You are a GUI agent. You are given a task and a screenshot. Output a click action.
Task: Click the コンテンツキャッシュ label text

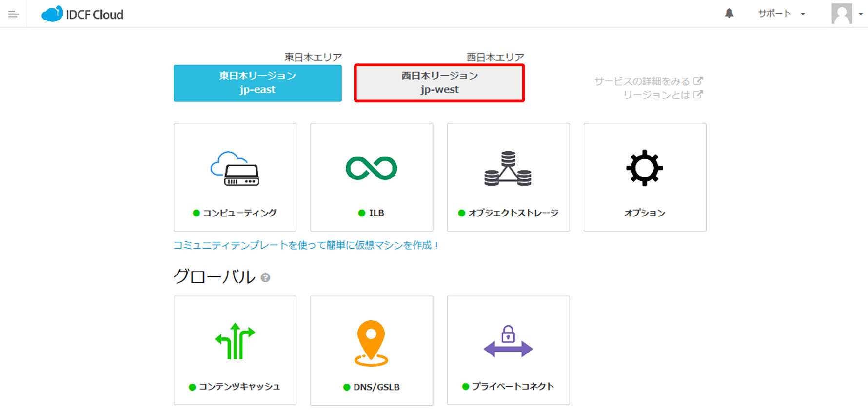239,386
